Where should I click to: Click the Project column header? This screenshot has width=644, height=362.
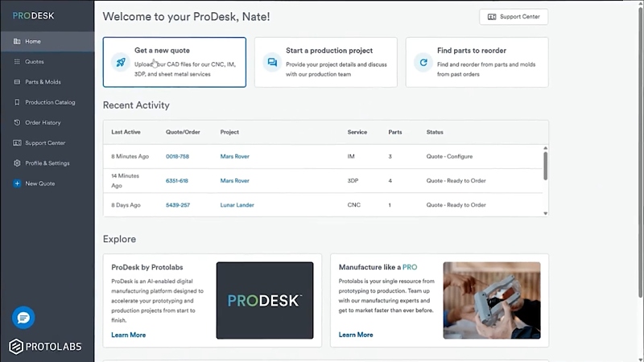coord(229,132)
